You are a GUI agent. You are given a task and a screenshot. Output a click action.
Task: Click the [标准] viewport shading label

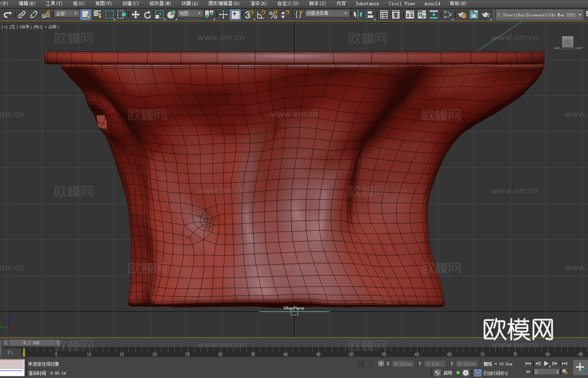click(25, 27)
